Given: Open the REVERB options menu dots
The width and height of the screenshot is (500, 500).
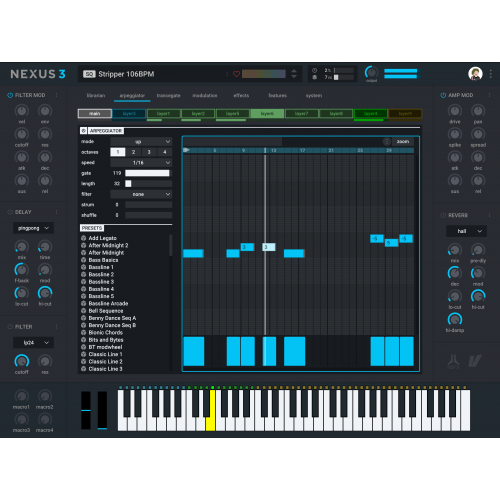Looking at the screenshot, I should [489, 215].
